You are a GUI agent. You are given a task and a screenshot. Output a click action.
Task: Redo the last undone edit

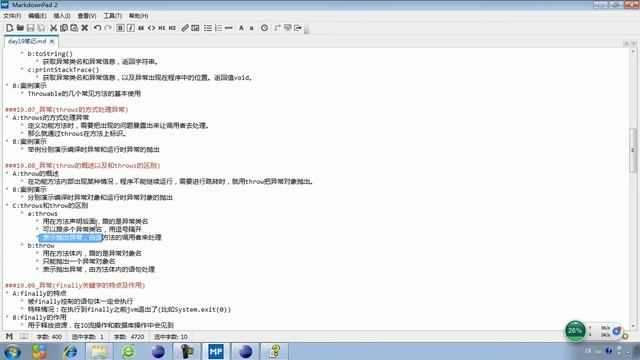[x=108, y=28]
